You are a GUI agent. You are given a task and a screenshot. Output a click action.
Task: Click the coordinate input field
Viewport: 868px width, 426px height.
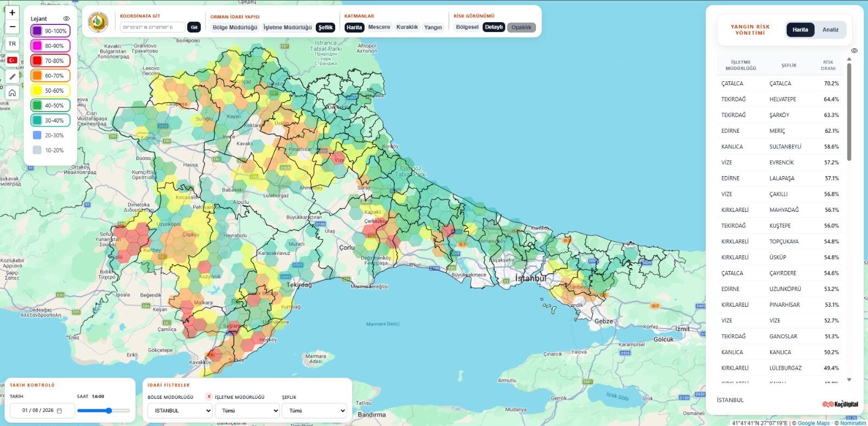152,27
